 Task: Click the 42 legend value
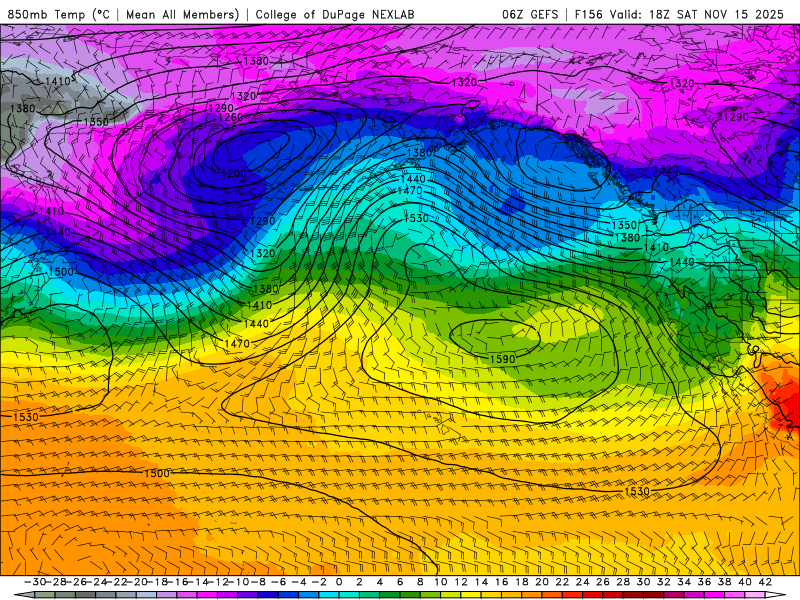(x=765, y=582)
